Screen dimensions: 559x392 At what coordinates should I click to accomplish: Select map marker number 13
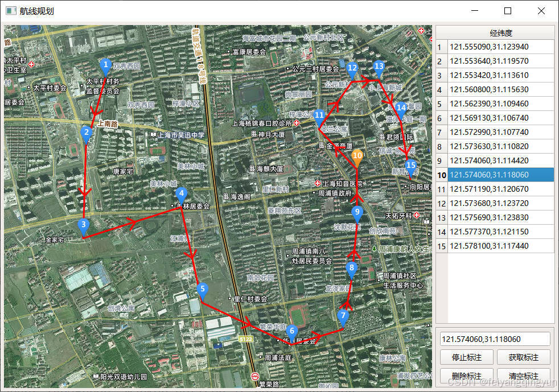click(379, 68)
